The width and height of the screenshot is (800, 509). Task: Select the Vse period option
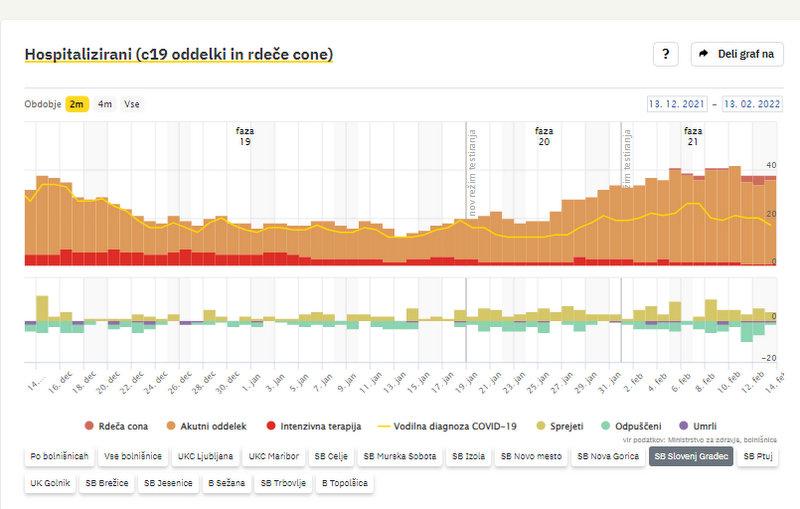(x=132, y=104)
